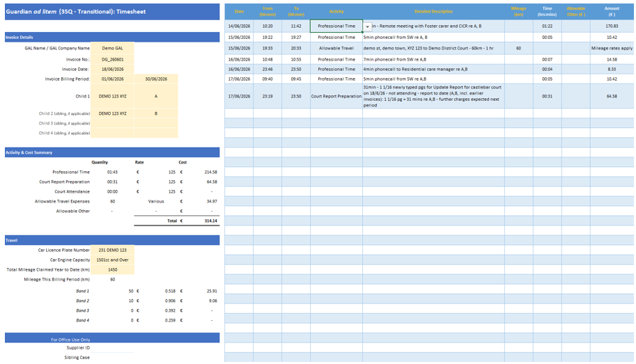Click the Band 2 cost value 9.06

pyautogui.click(x=213, y=301)
